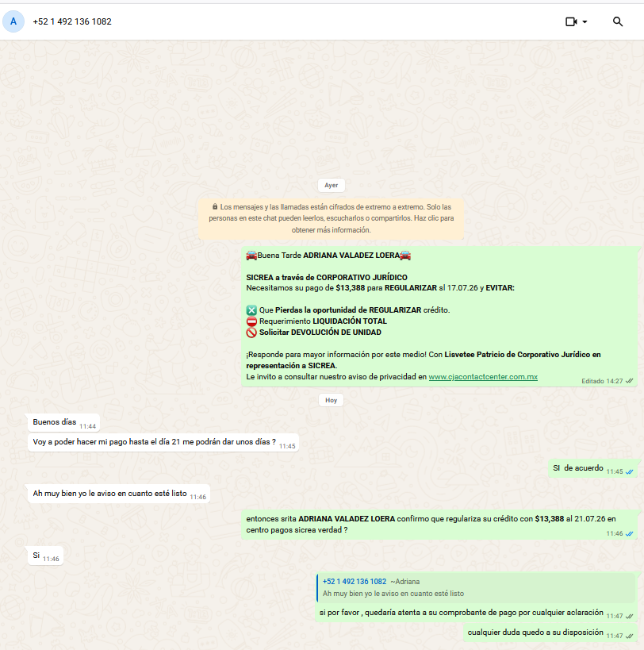The image size is (644, 650).
Task: Click the read checkmarks on 'SI de acuerdo'
Action: click(630, 471)
